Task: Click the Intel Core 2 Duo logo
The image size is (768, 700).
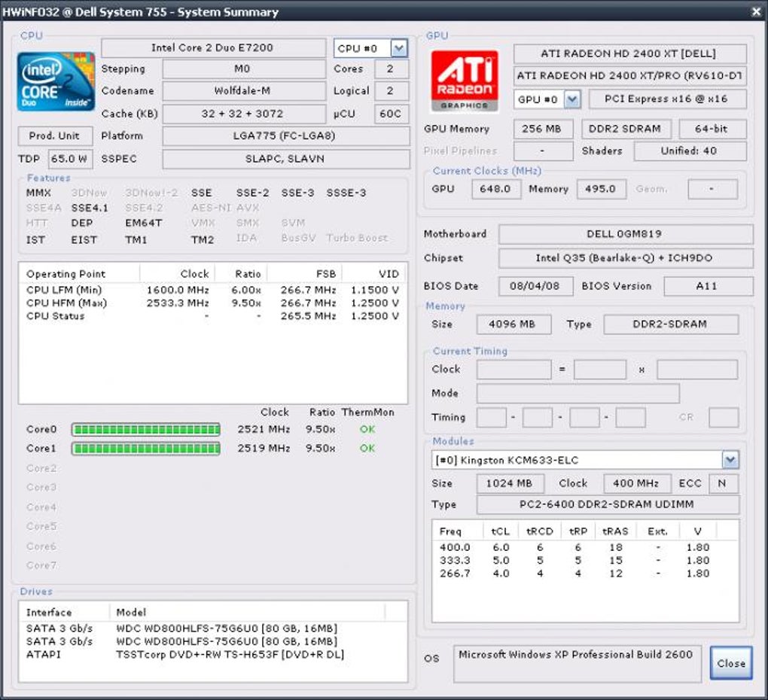Action: tap(56, 81)
